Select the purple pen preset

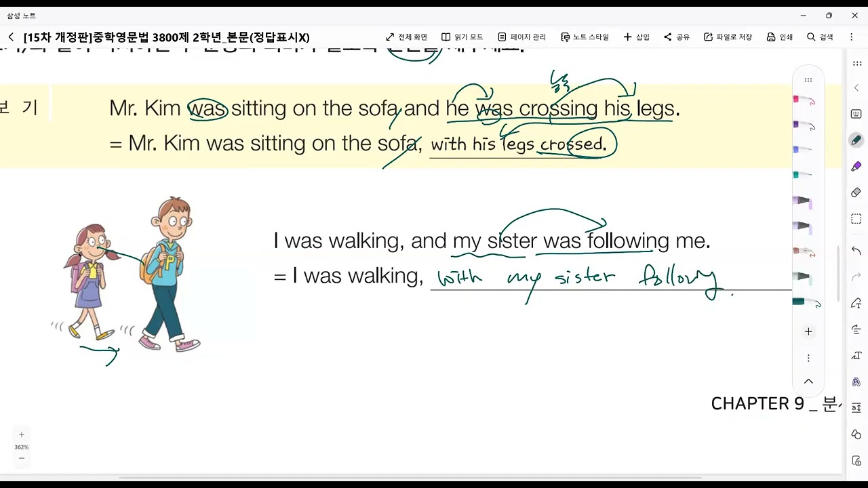(804, 125)
